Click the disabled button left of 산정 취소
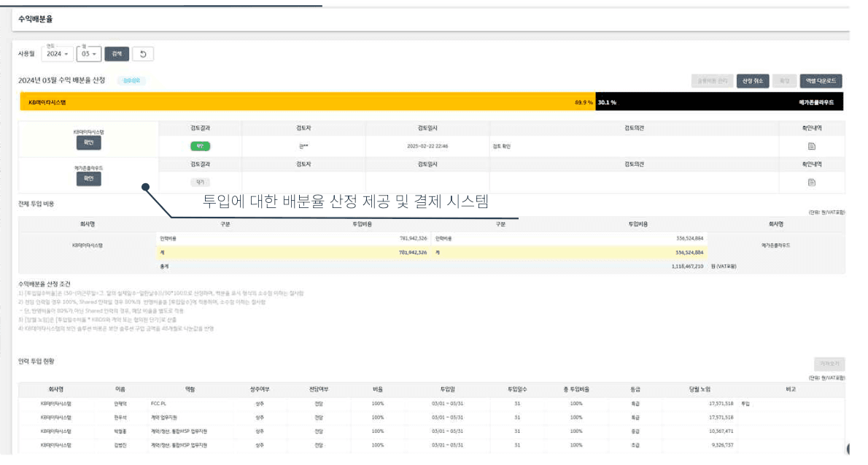This screenshot has height=465, width=868. click(711, 81)
